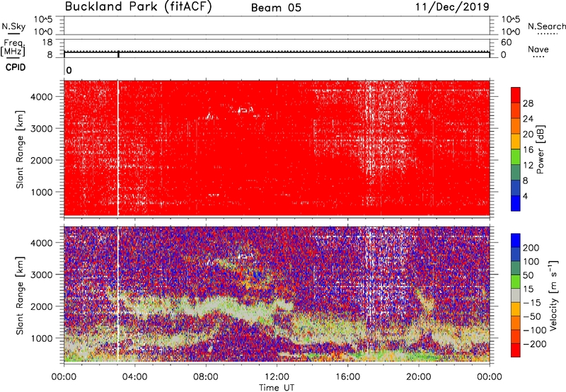Click the 'Nave' legend label
The image size is (566, 392).
click(x=538, y=50)
